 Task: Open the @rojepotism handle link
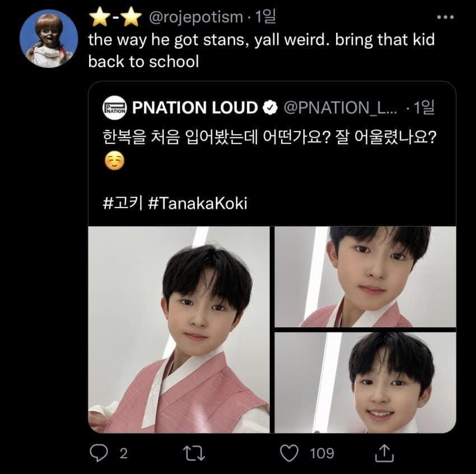coord(195,18)
